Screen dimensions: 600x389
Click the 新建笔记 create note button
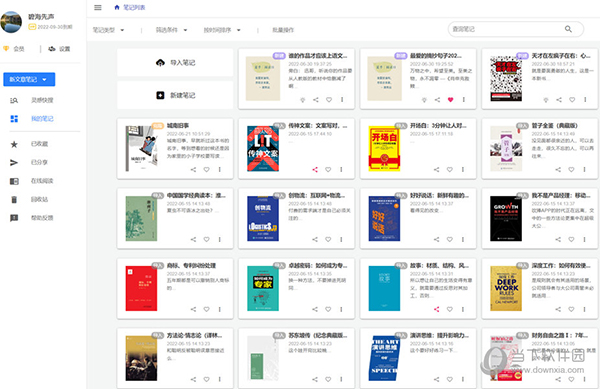175,95
